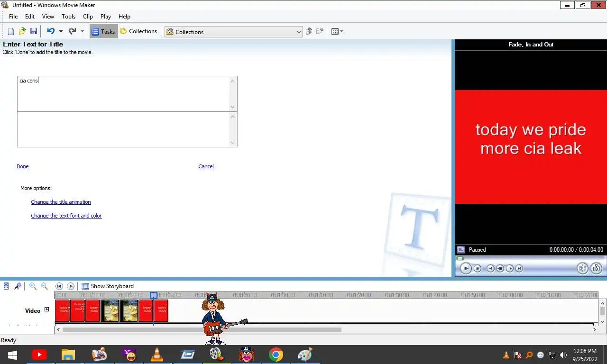Save the project with the floppy icon
The height and width of the screenshot is (364, 607).
(x=34, y=31)
